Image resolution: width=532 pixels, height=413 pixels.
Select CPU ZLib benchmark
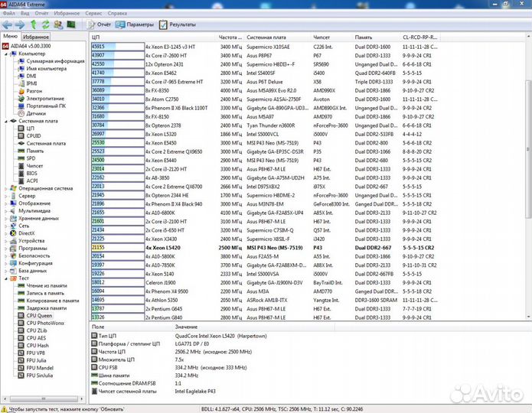(x=37, y=330)
